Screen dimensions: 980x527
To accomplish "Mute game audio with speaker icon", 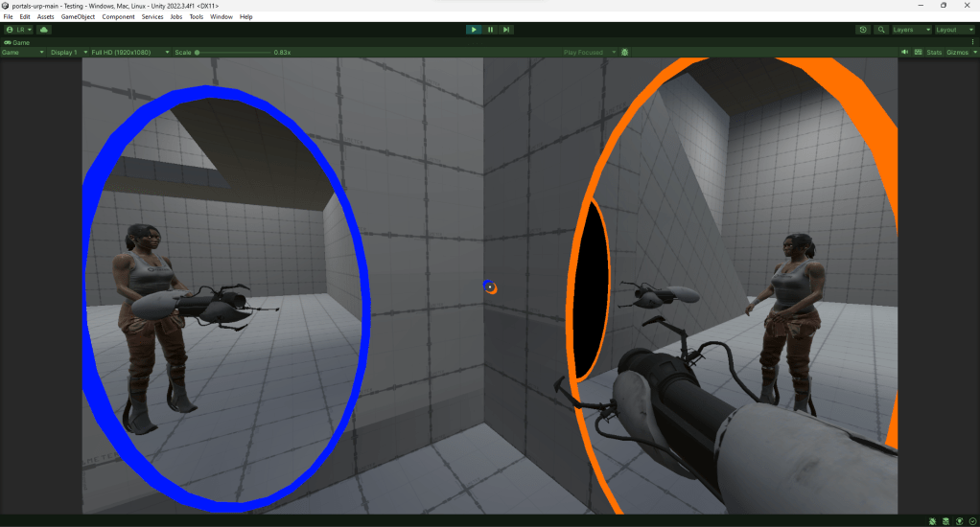I will (904, 52).
